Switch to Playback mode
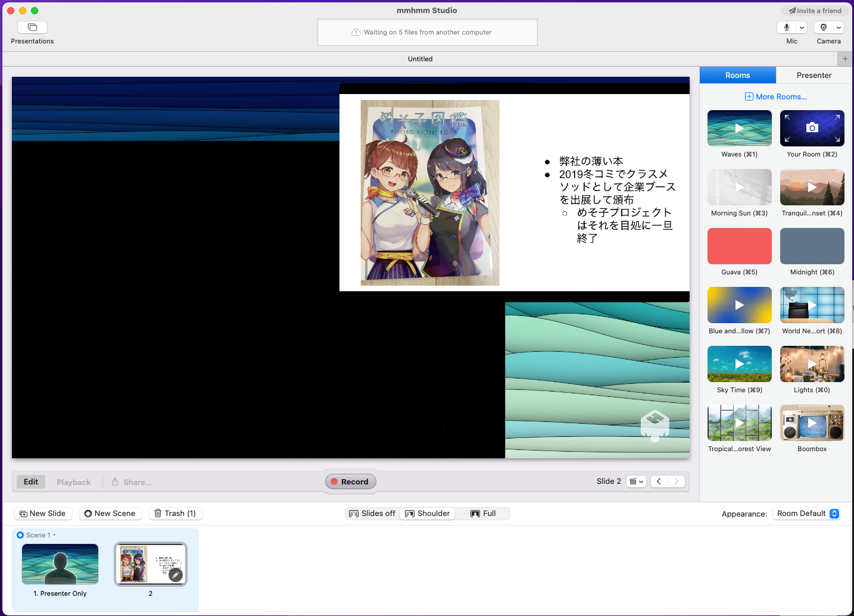Image resolution: width=854 pixels, height=616 pixels. click(74, 482)
